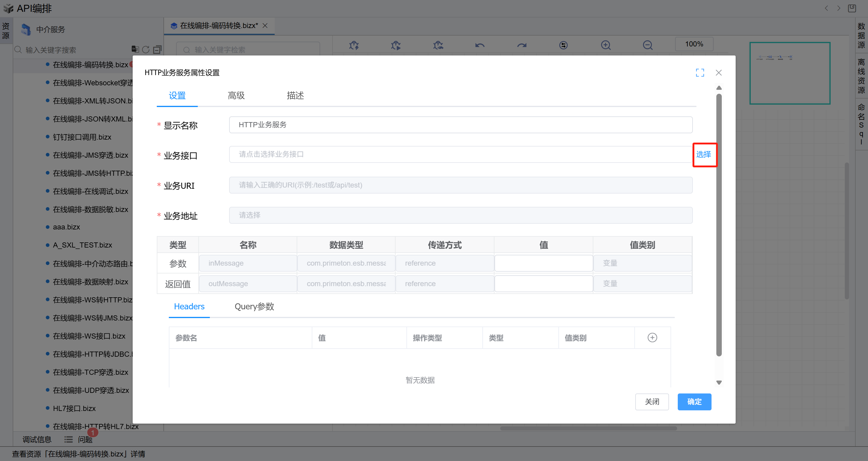868x461 pixels.
Task: Click the zoom out magnifier icon
Action: click(647, 45)
